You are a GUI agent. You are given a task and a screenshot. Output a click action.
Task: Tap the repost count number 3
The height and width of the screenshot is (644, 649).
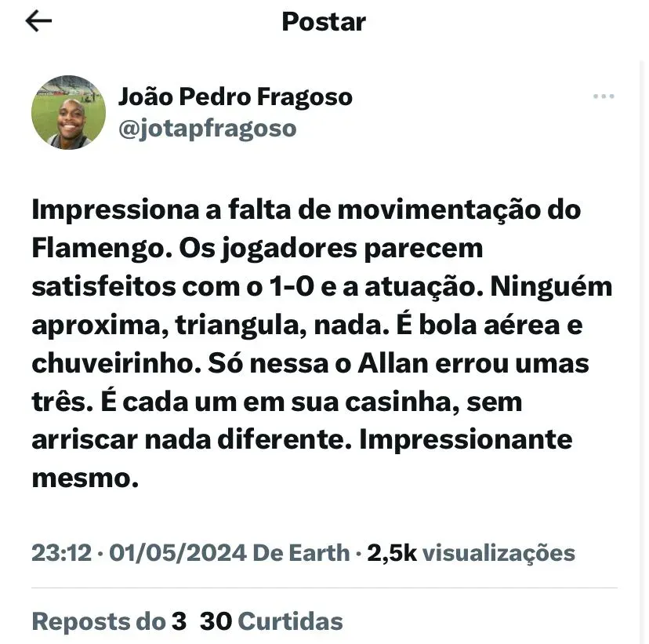179,622
